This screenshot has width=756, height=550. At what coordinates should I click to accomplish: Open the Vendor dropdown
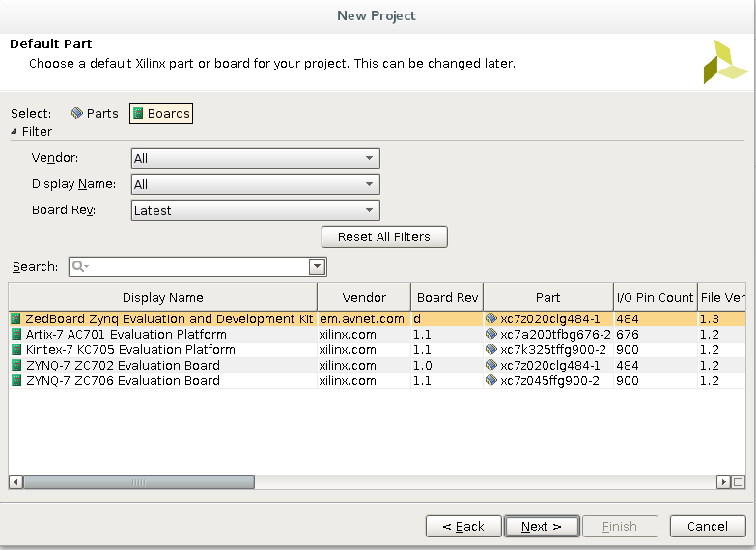click(x=255, y=158)
